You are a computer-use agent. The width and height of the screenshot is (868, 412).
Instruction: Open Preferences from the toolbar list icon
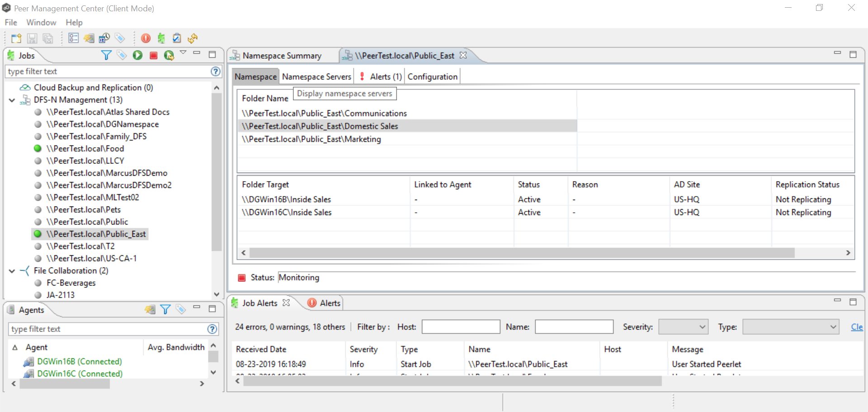(x=73, y=38)
